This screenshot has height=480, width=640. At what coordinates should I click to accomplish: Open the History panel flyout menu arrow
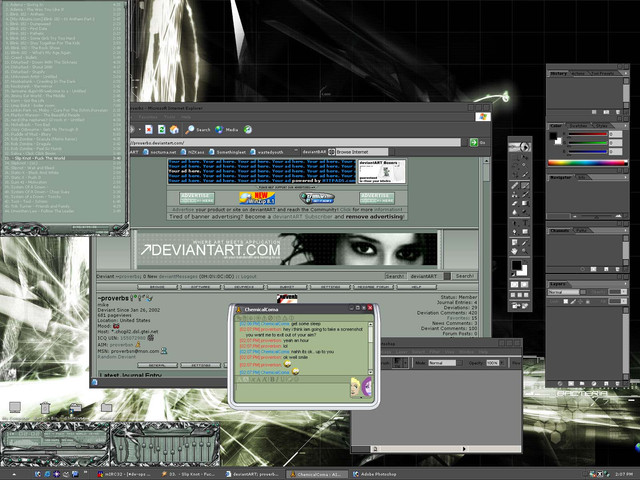click(x=626, y=73)
